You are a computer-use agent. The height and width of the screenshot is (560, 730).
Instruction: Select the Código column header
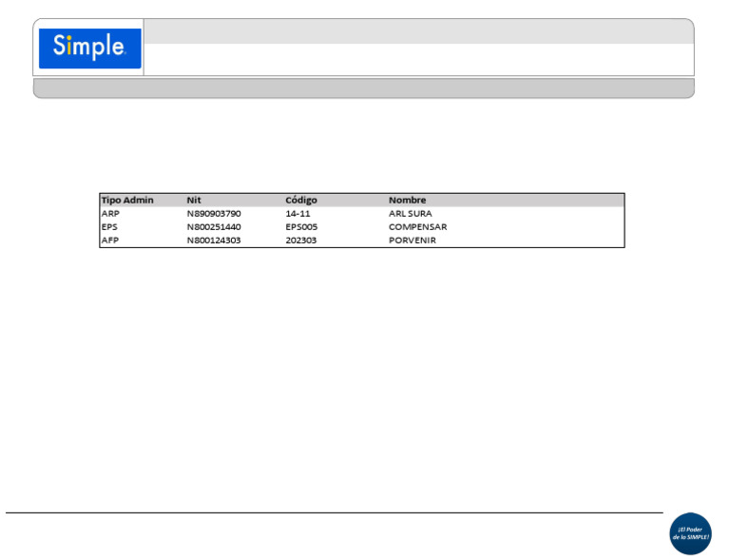pos(301,201)
